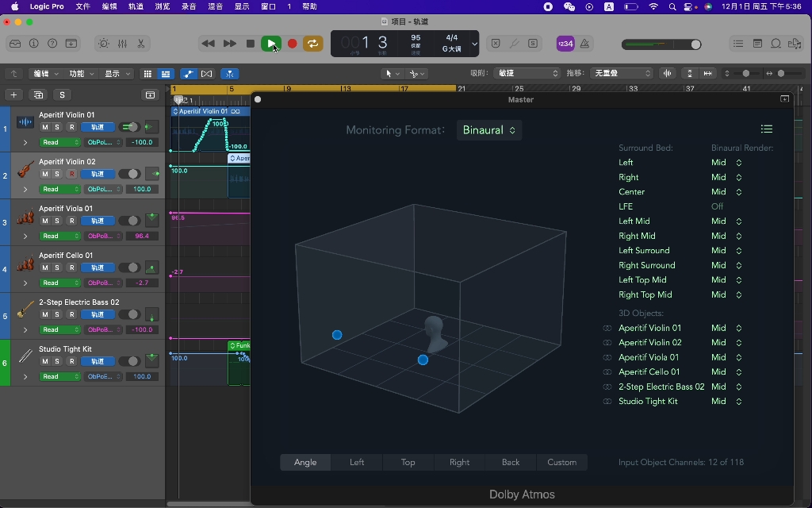Toggle the automation view button
This screenshot has width=812, height=508.
(x=188, y=74)
